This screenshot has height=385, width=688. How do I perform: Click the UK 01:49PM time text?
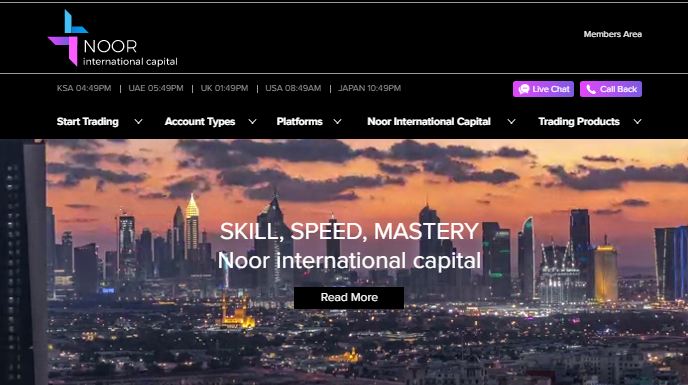(x=224, y=88)
